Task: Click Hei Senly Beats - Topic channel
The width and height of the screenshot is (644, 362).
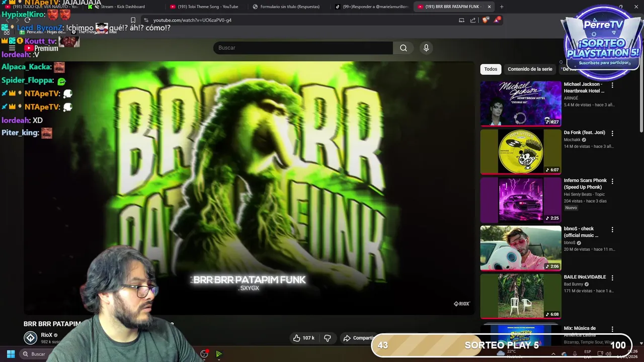Action: tap(584, 195)
